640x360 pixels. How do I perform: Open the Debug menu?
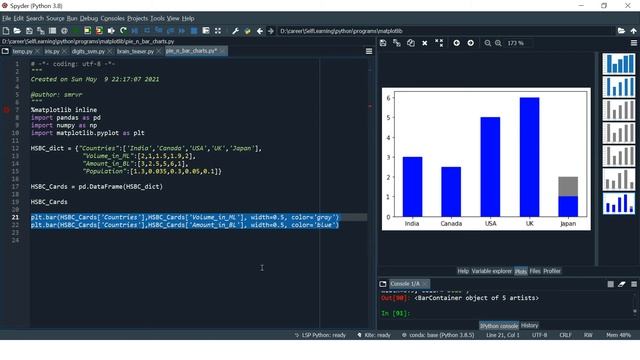tap(89, 18)
